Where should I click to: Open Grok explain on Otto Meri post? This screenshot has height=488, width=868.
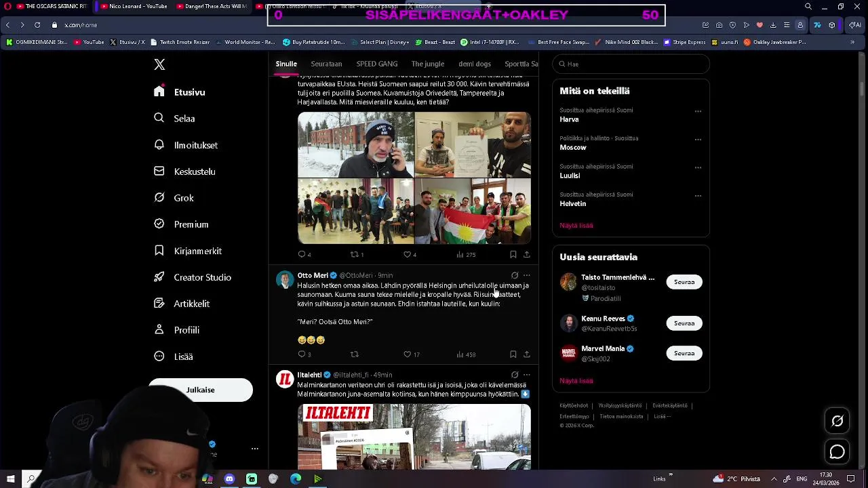point(515,275)
